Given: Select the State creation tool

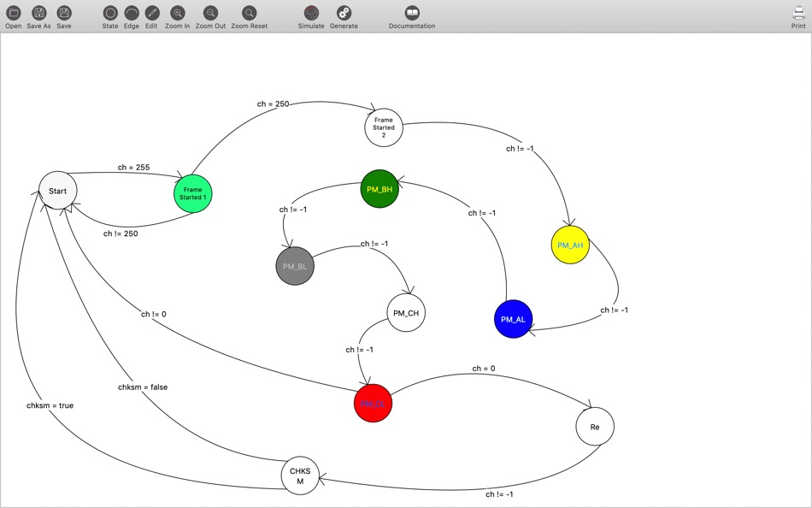Looking at the screenshot, I should click(x=109, y=13).
